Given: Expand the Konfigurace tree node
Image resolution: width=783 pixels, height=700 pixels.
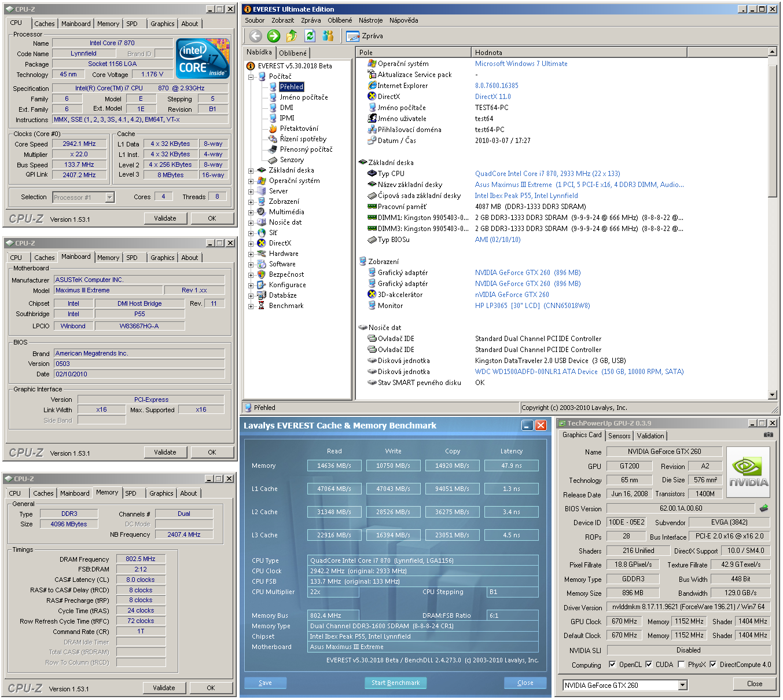Looking at the screenshot, I should (x=251, y=285).
